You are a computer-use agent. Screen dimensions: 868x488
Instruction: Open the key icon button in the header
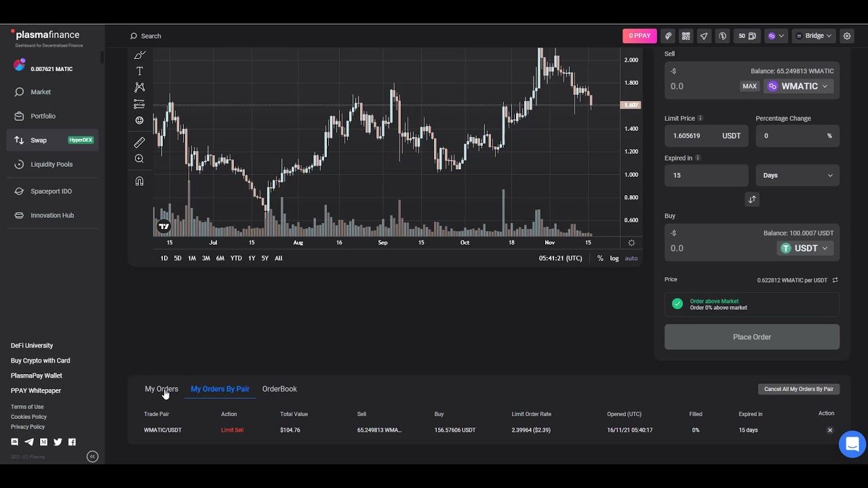click(668, 36)
